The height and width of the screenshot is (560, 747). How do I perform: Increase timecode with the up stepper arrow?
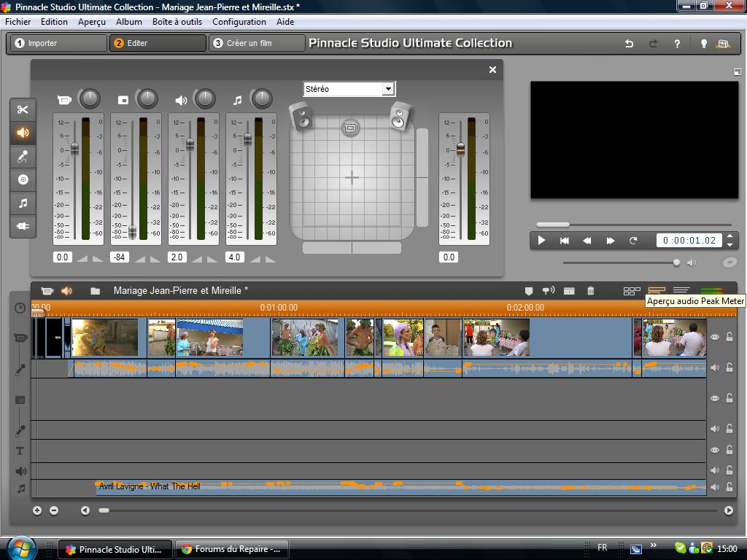729,237
